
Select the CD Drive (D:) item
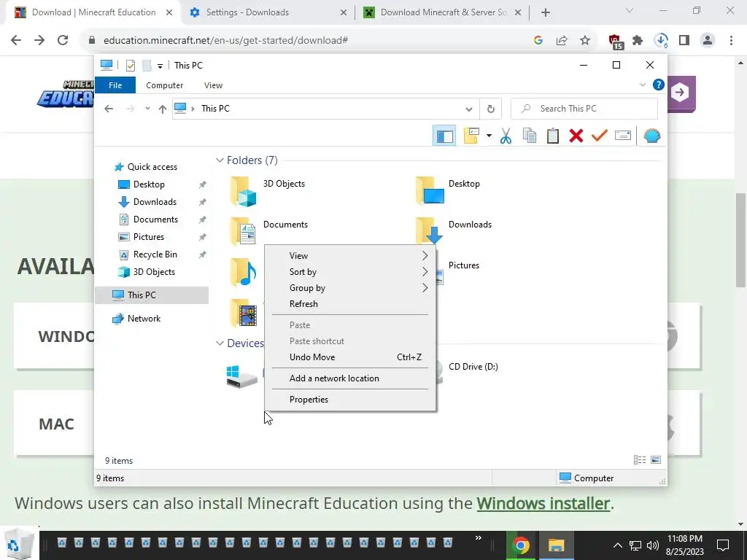473,367
